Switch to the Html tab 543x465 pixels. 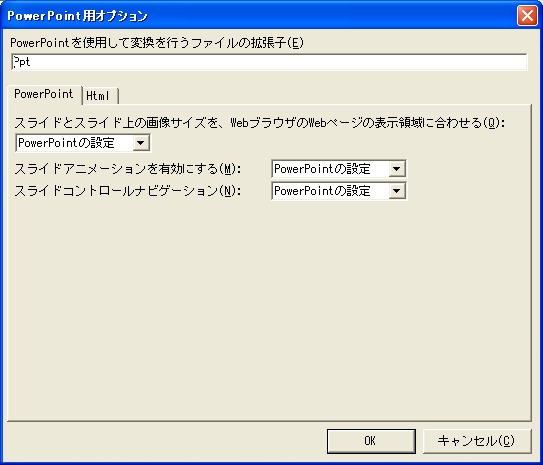pos(100,96)
